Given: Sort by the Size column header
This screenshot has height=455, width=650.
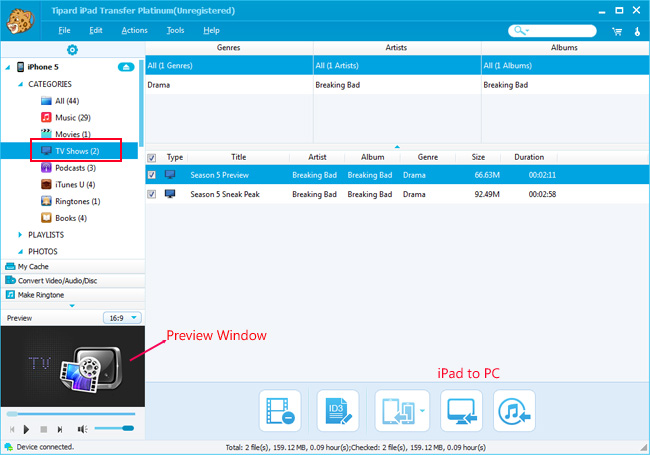Looking at the screenshot, I should tap(478, 157).
